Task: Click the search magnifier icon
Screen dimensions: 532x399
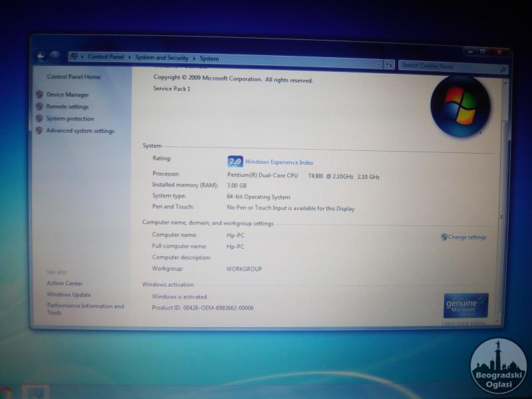Action: point(503,69)
